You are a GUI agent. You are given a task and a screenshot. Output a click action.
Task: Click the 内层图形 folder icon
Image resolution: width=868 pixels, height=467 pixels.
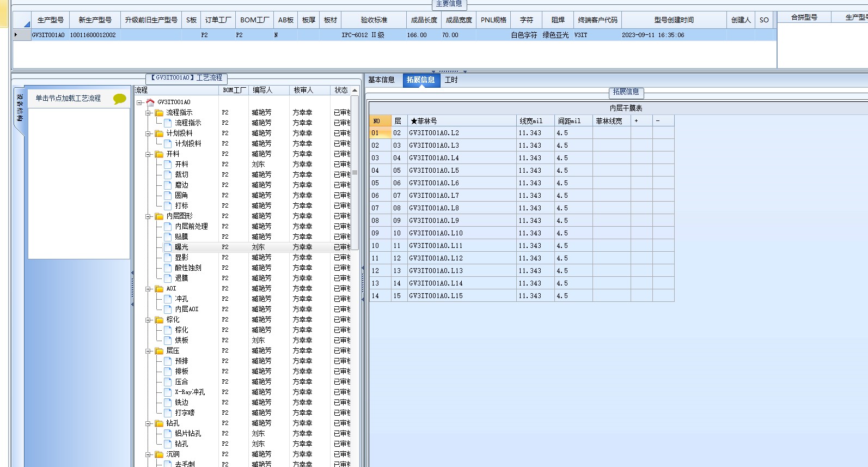160,216
